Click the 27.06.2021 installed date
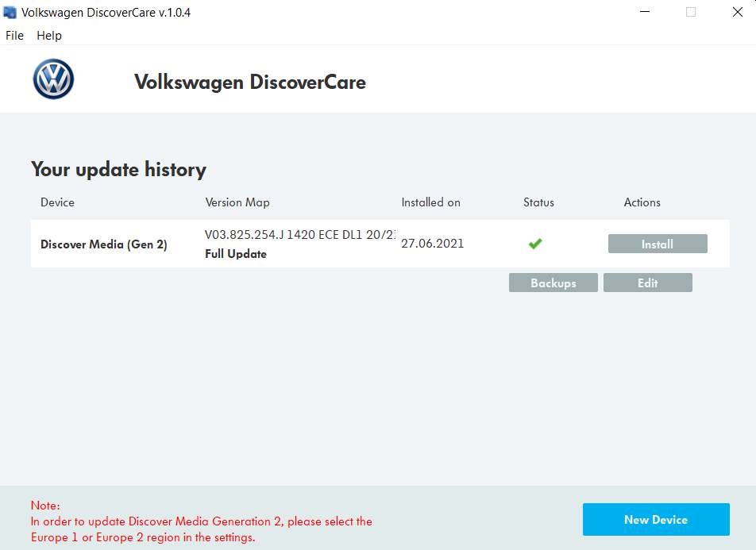756x550 pixels. click(432, 244)
